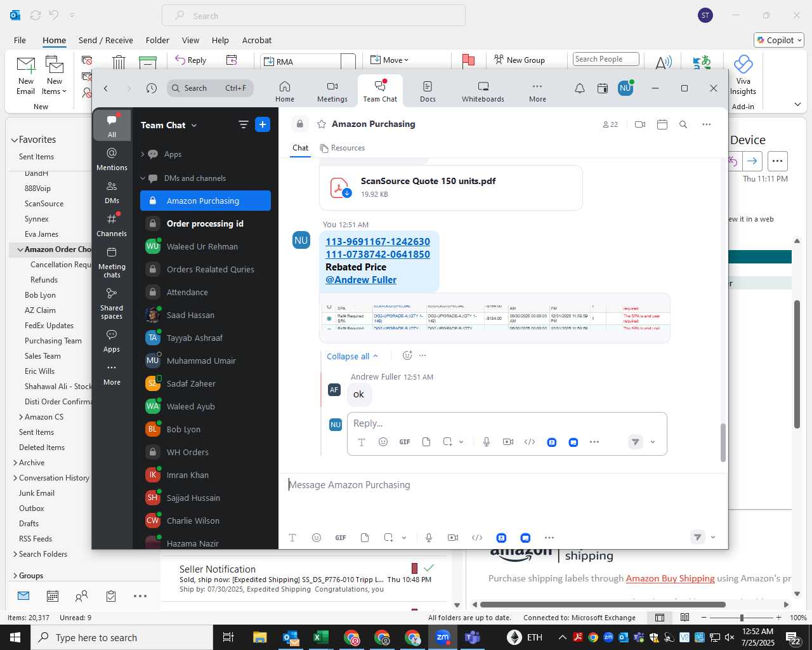Toggle text formatting in main message bar
Viewport: 812px width, 650px height.
point(292,538)
